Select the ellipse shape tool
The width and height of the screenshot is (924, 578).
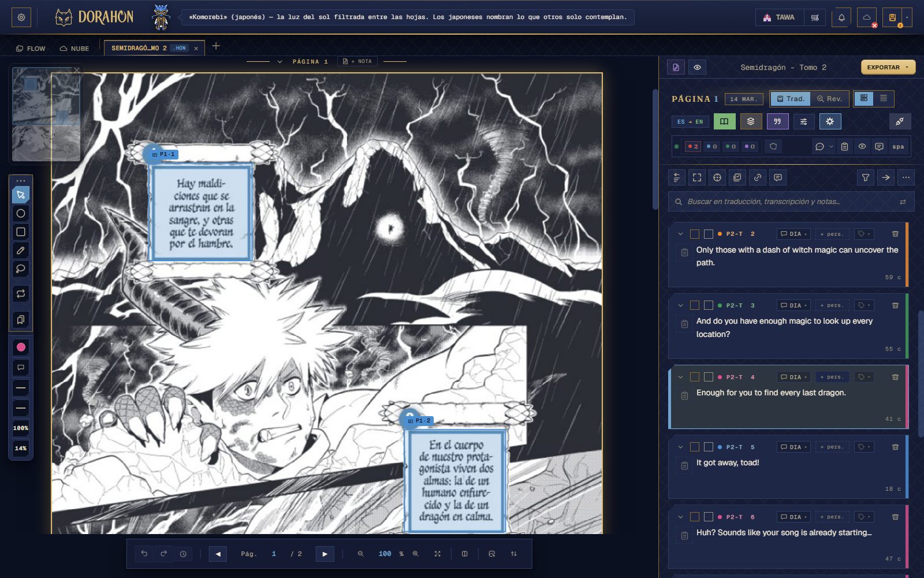21,213
